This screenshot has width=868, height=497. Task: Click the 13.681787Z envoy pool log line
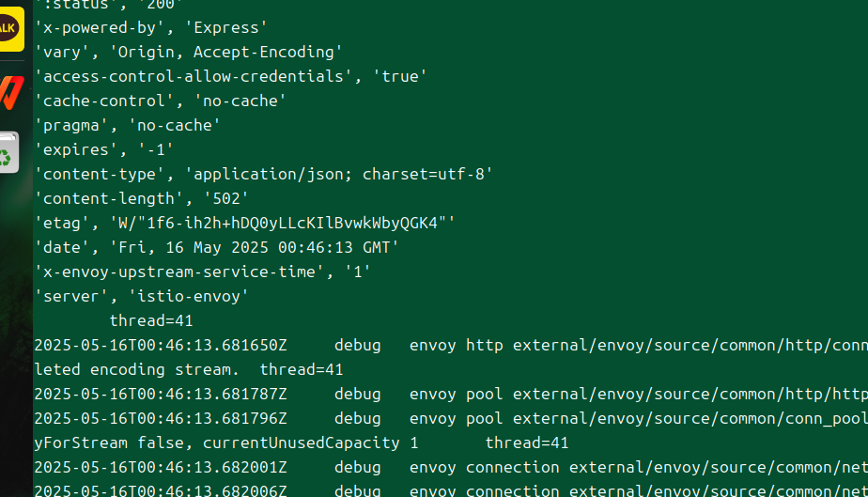[451, 394]
